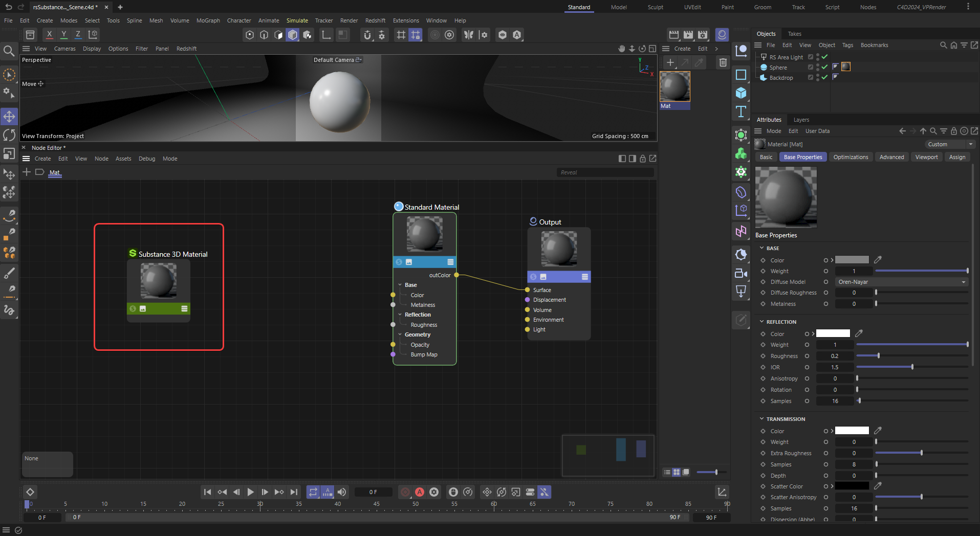Open the Diffuse Model Oren-Nayar dropdown
The width and height of the screenshot is (980, 536).
[902, 282]
